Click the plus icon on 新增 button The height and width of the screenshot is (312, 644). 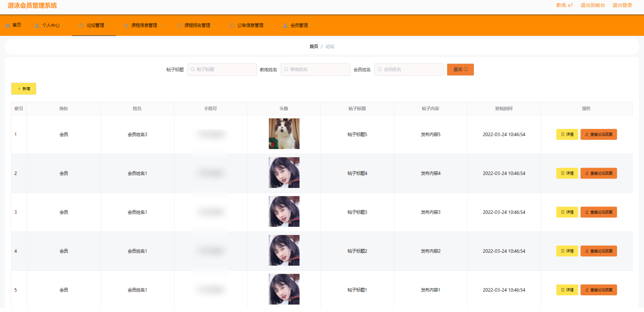coord(19,89)
